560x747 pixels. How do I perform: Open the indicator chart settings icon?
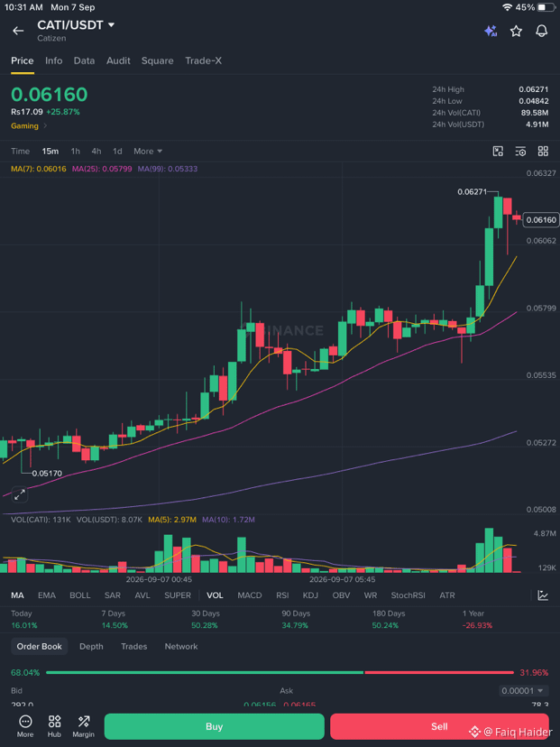[x=543, y=595]
